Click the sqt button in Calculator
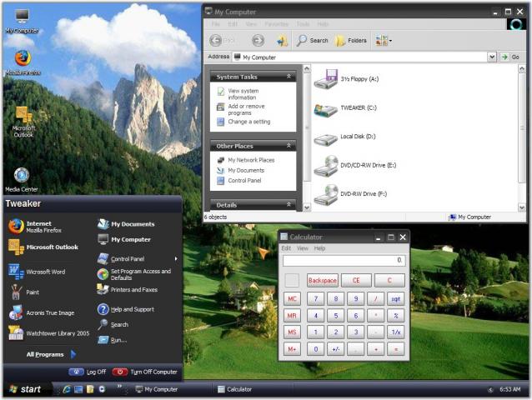 pos(395,298)
